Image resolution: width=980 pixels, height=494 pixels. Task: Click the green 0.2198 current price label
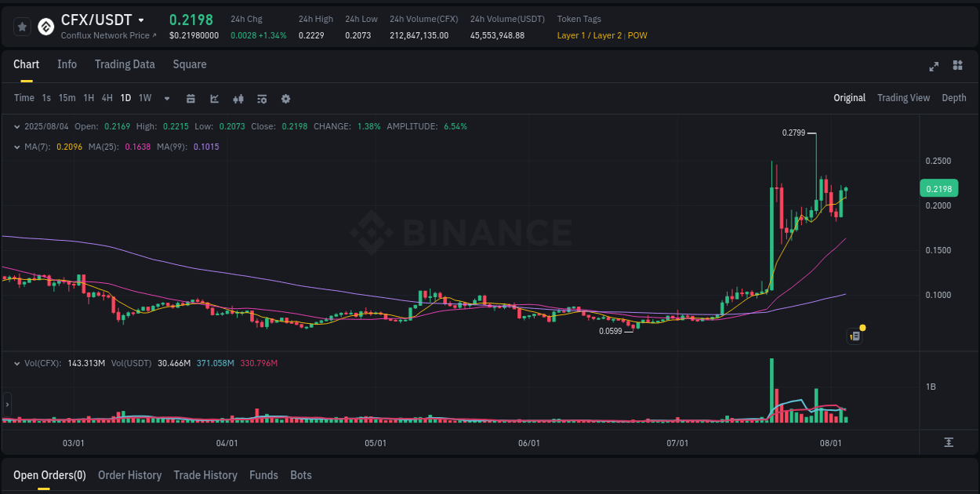[938, 188]
